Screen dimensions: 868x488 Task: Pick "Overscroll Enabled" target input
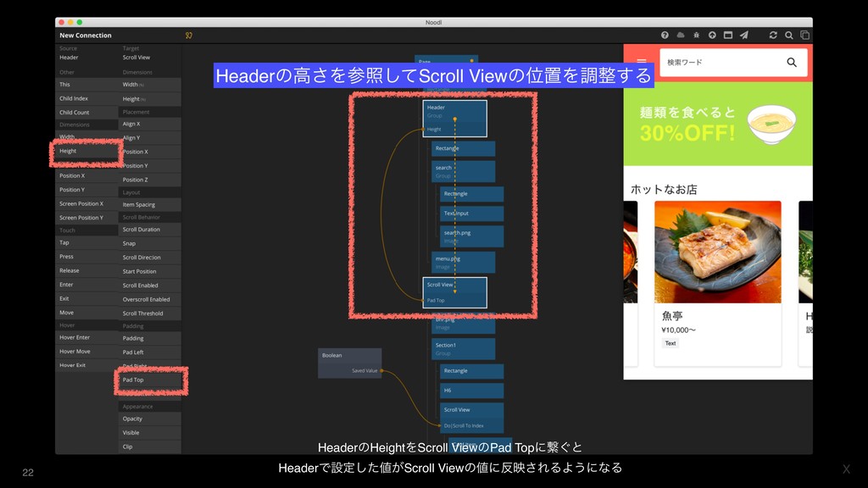pos(149,299)
